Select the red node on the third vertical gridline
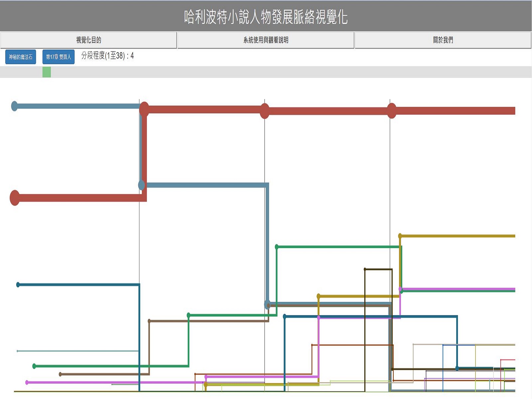 click(392, 111)
